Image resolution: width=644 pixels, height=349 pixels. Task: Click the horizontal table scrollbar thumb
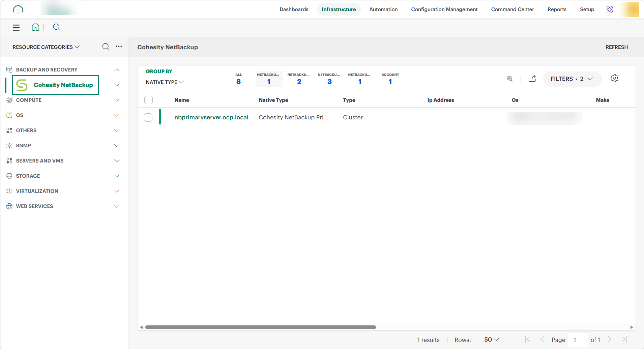[260, 327]
